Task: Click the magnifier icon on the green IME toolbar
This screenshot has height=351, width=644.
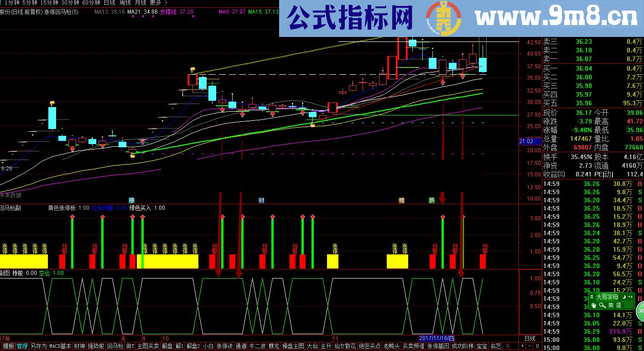Action: [x=602, y=305]
